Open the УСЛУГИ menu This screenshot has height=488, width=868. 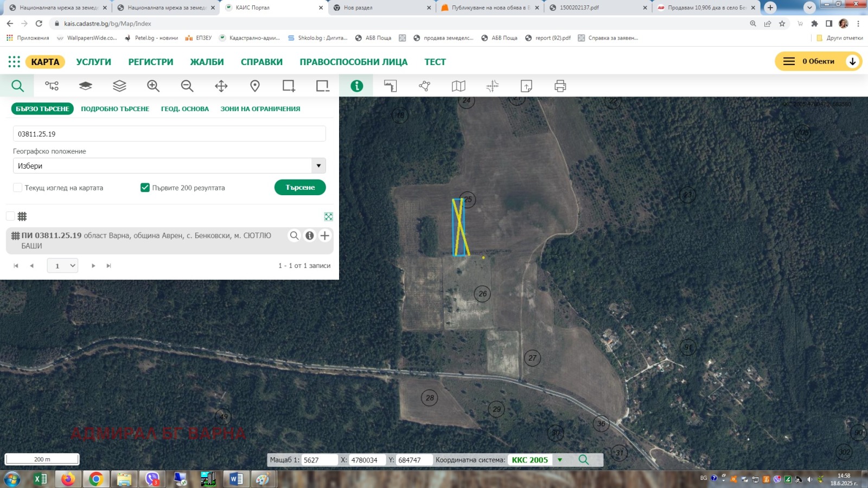click(x=93, y=62)
